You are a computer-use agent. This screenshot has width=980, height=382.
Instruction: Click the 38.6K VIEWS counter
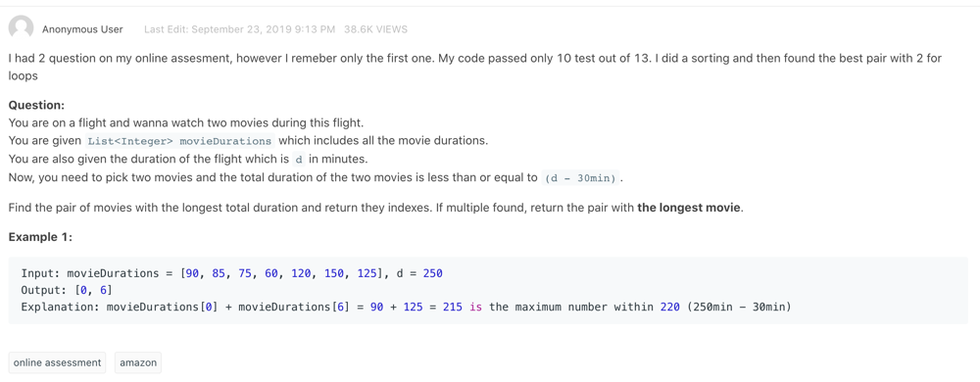pyautogui.click(x=375, y=29)
